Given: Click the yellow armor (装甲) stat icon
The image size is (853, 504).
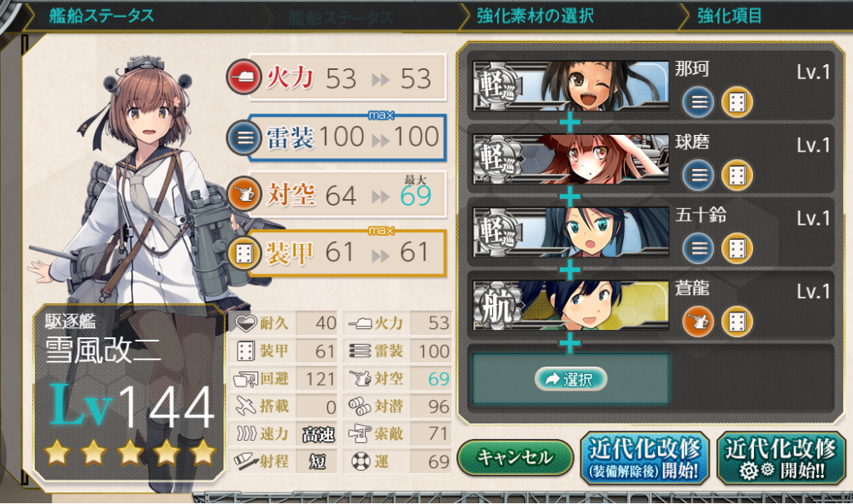Looking at the screenshot, I should (x=243, y=252).
